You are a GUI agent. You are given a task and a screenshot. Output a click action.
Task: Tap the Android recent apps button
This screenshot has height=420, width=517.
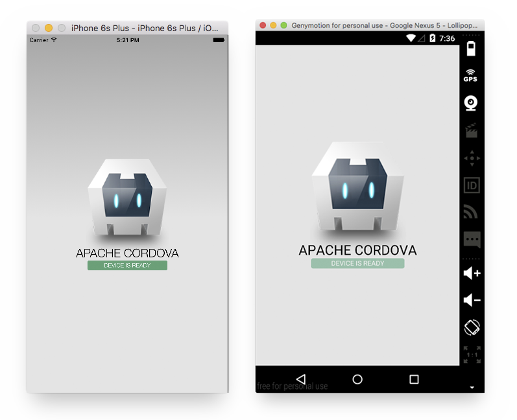[x=414, y=379]
